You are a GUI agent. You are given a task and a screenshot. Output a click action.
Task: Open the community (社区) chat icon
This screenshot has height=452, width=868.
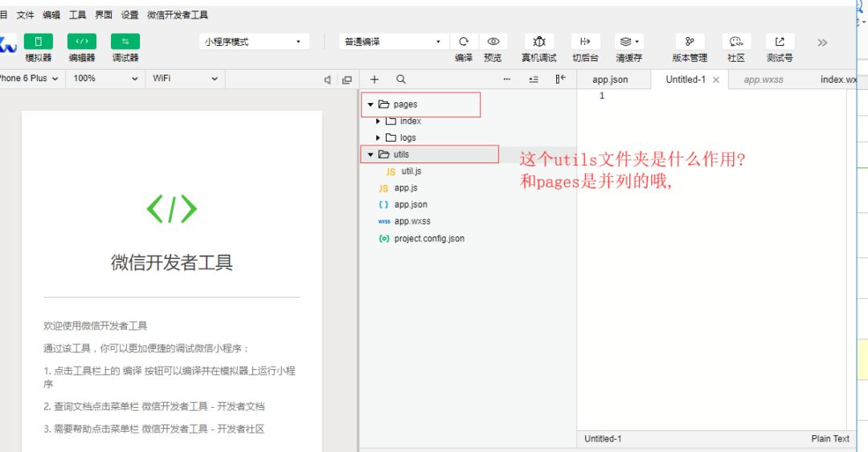click(x=736, y=42)
